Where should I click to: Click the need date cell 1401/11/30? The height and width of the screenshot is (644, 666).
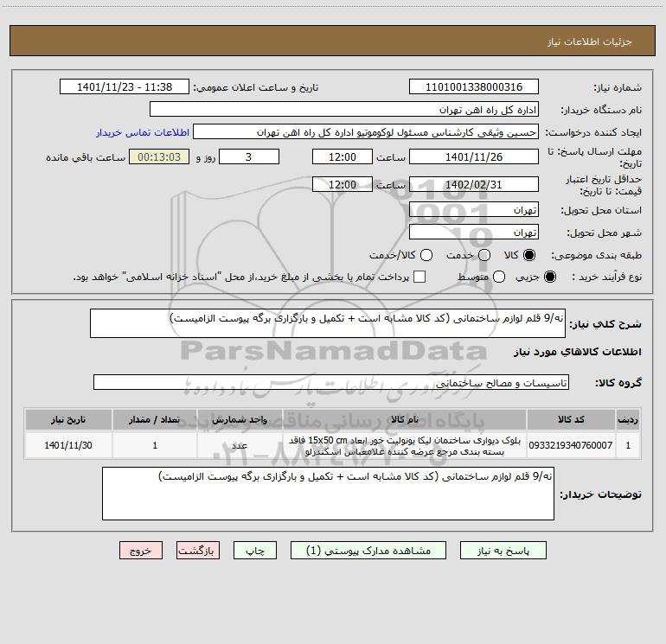point(68,445)
